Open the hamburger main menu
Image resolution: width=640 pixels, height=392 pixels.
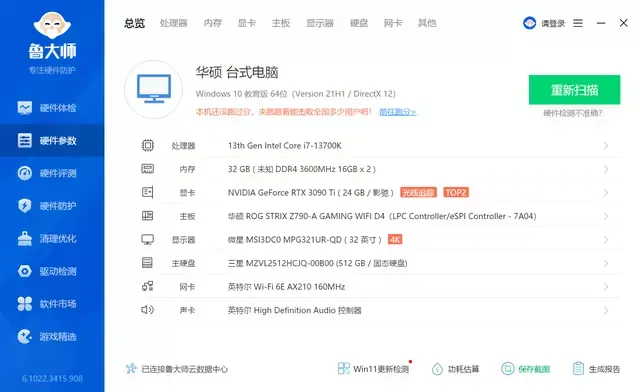(578, 23)
